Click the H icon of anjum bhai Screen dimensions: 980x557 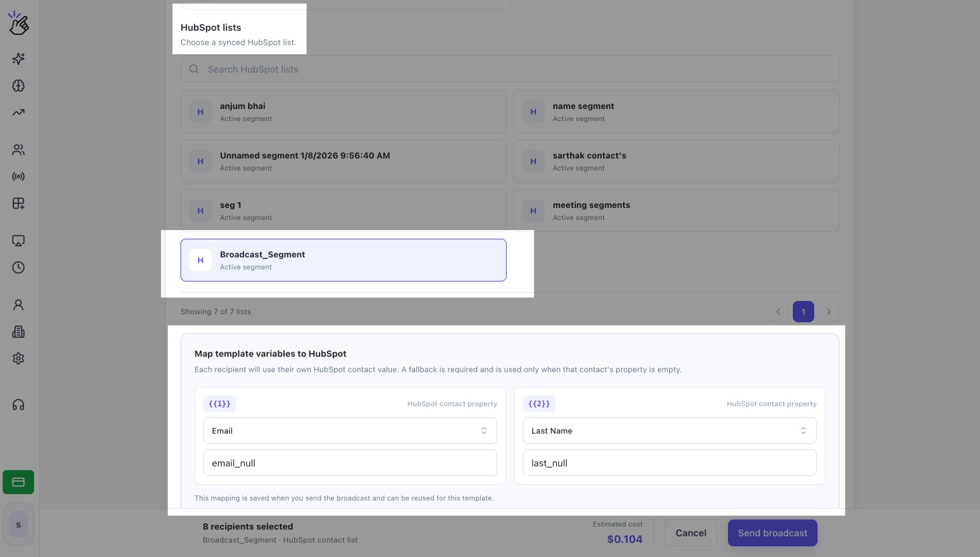[201, 112]
